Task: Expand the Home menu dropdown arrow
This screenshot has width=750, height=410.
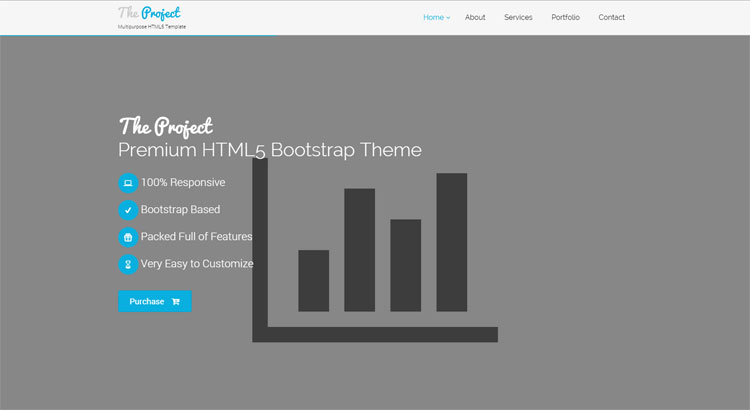Action: pos(448,18)
